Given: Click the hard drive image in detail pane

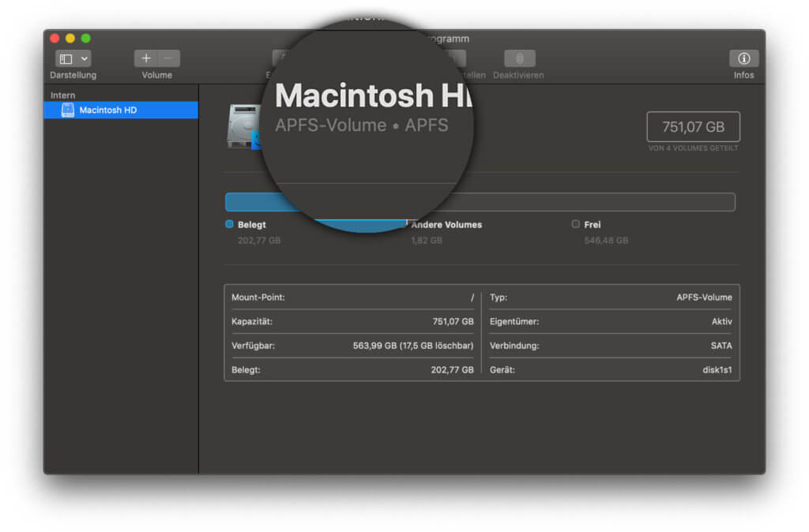Looking at the screenshot, I should point(244,126).
